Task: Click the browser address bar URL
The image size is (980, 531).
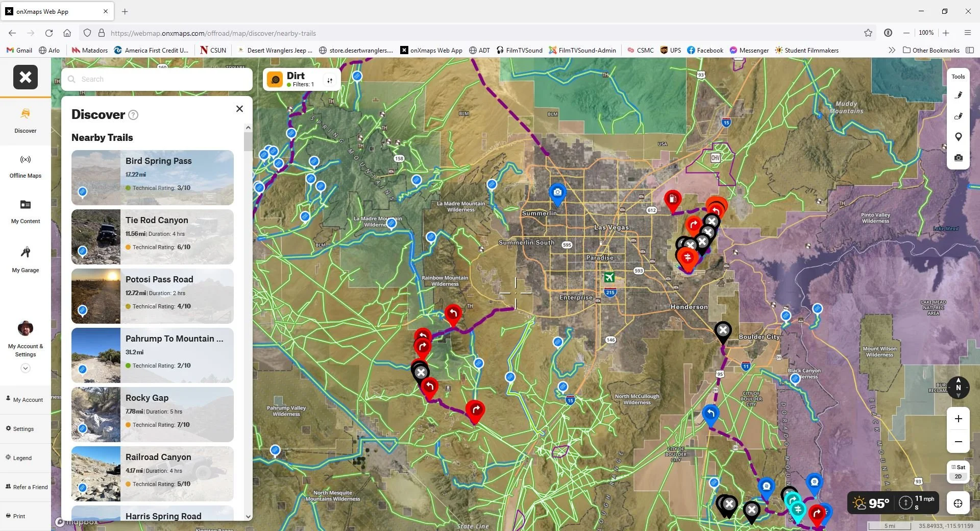Action: coord(213,33)
